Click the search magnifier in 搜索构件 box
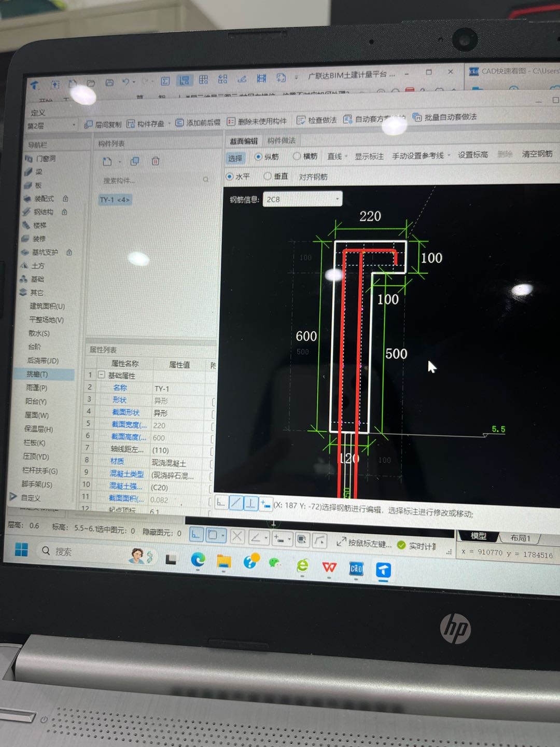560x747 pixels. 206,179
